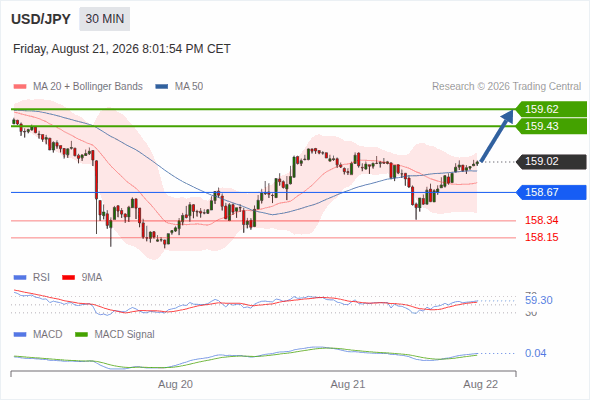Click the 'RSI' legend label
The image size is (590, 400).
point(41,278)
